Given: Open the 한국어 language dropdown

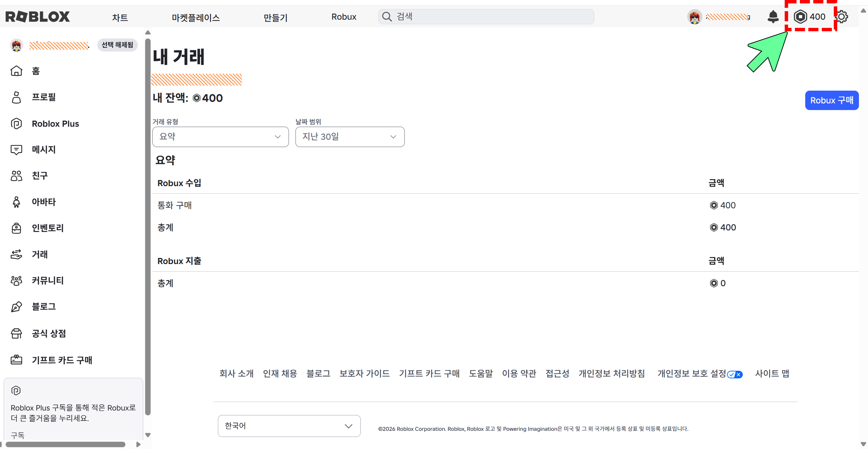Looking at the screenshot, I should tap(289, 426).
